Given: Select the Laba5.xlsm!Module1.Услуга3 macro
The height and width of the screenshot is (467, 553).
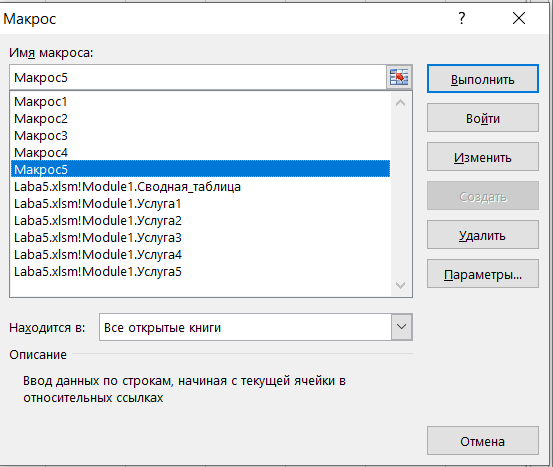Looking at the screenshot, I should coord(200,237).
